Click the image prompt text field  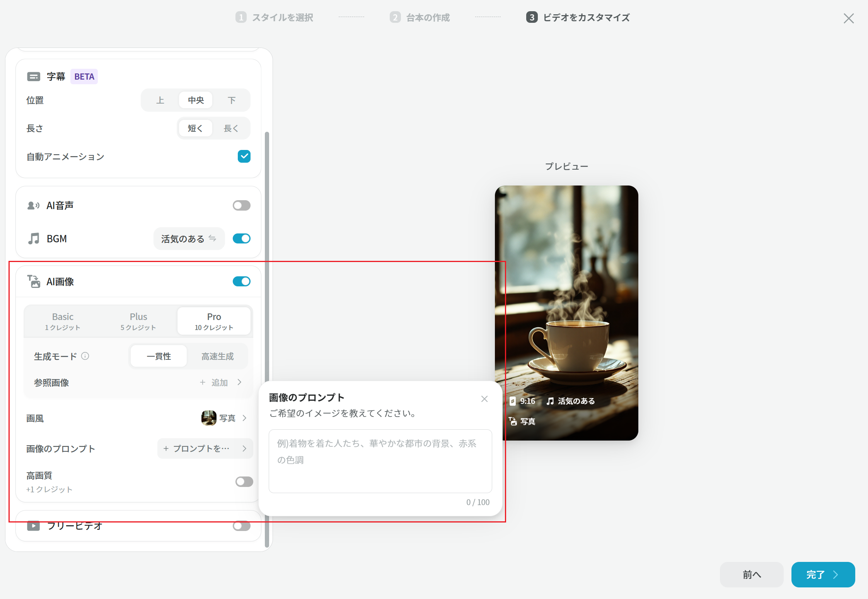[380, 461]
